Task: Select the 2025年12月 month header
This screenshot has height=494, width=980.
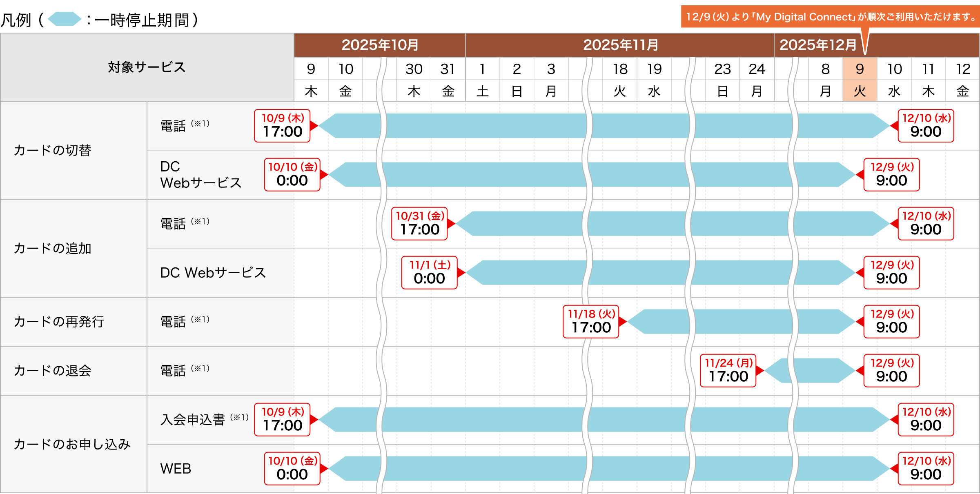Action: click(817, 45)
